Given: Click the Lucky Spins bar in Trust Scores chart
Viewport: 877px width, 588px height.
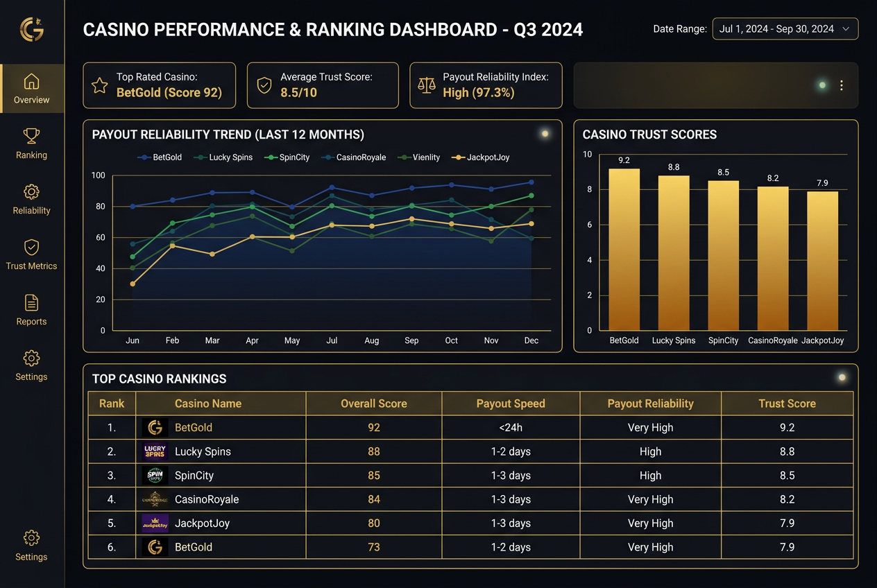Looking at the screenshot, I should point(674,253).
